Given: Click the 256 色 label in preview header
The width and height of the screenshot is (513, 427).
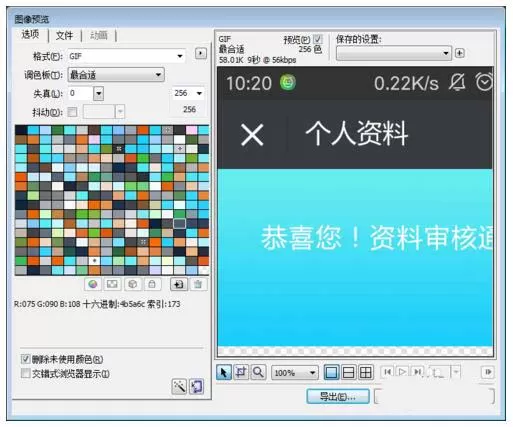Looking at the screenshot, I should (310, 49).
